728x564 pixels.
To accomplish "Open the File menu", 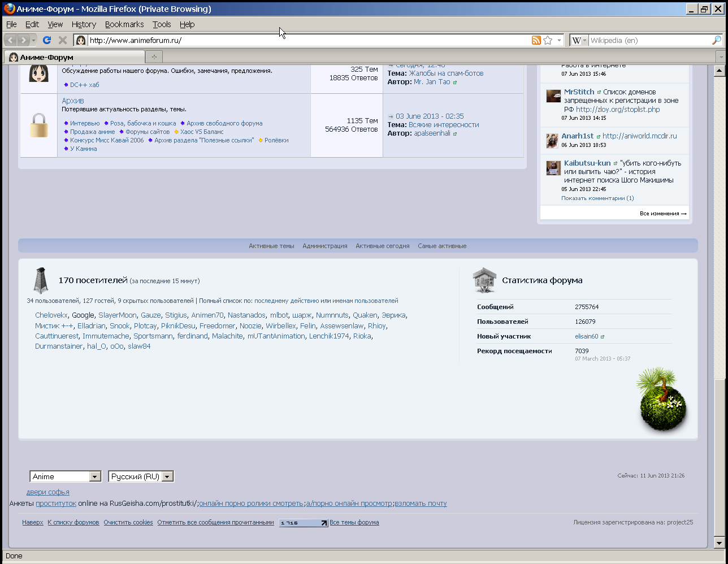I will [11, 24].
